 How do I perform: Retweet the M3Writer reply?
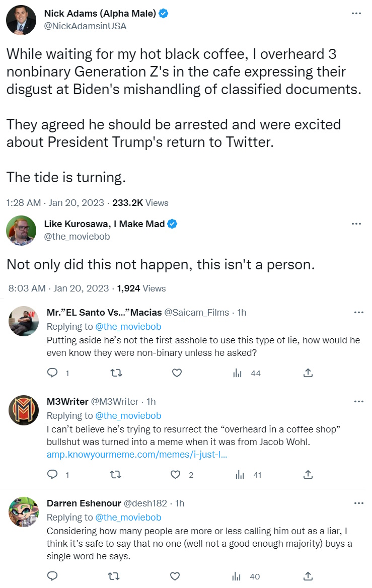click(x=115, y=474)
